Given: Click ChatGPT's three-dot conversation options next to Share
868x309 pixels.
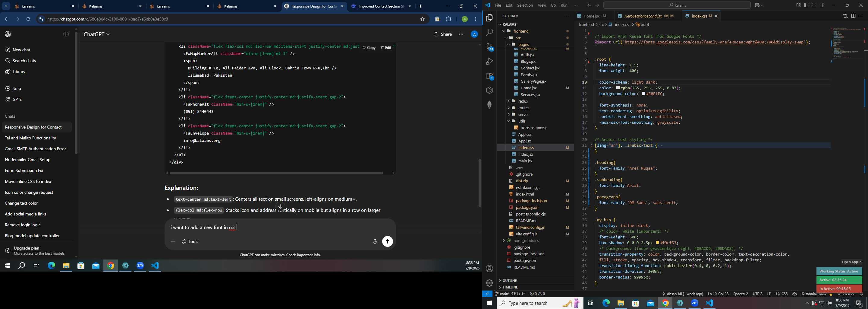Looking at the screenshot, I should click(461, 34).
